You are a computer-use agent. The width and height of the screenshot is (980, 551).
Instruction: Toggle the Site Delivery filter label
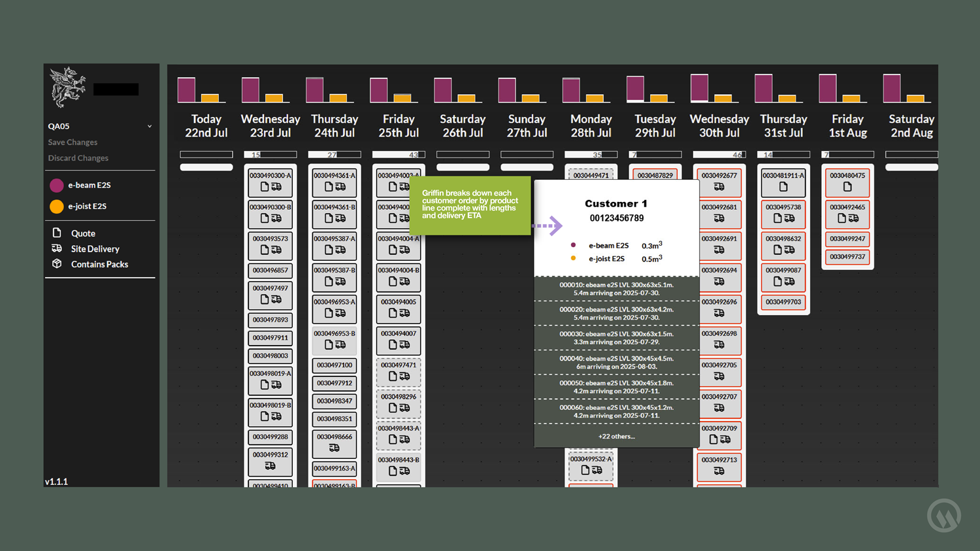(95, 249)
